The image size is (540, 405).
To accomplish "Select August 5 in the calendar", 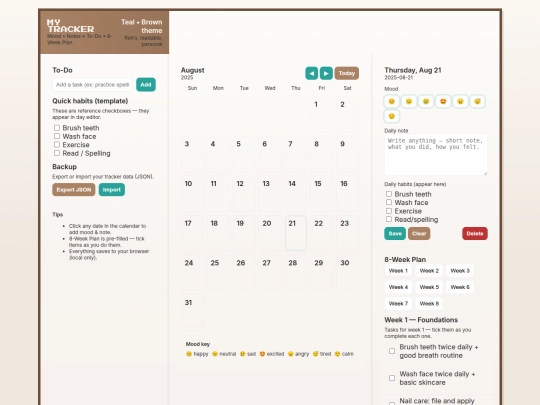I will 244,154.
